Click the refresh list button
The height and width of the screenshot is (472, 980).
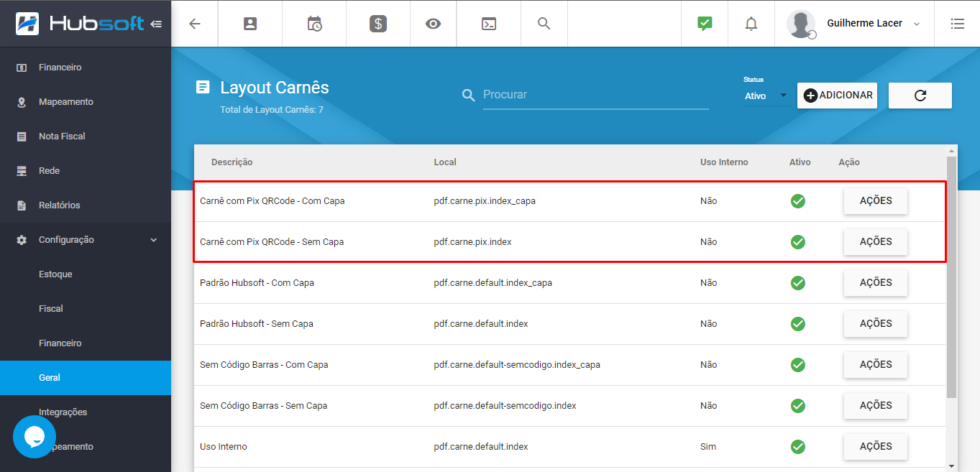click(x=920, y=96)
